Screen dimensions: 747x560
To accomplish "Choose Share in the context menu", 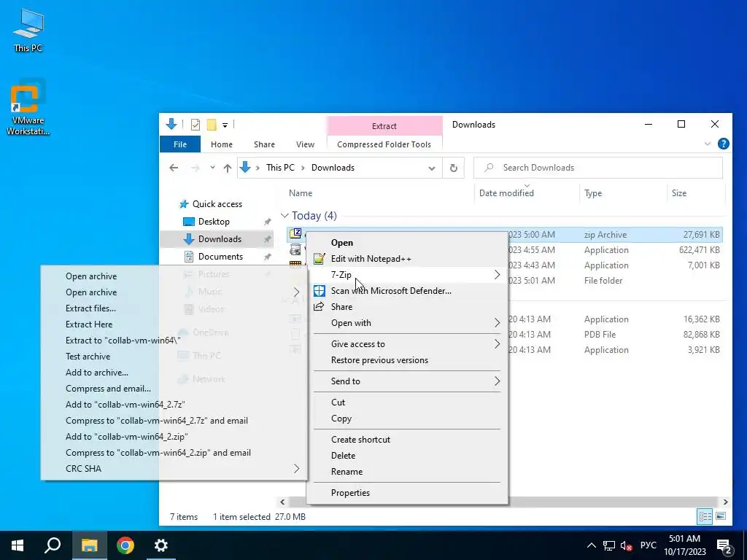I will click(407, 307).
